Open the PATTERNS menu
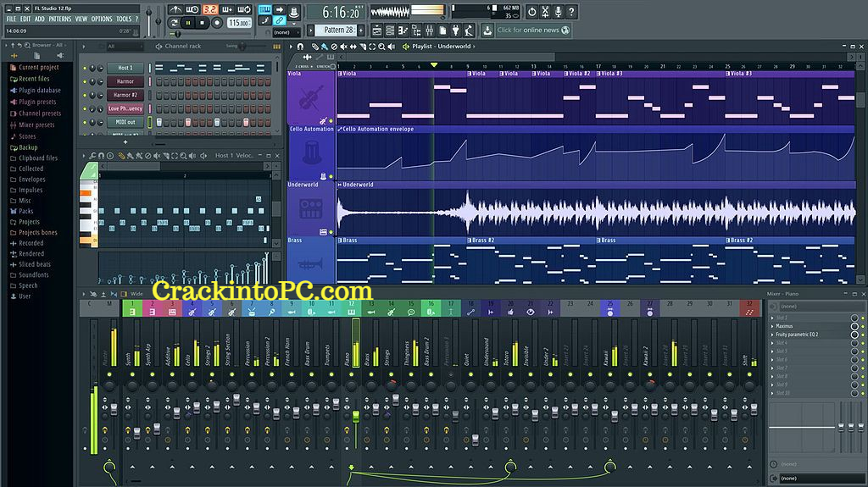The image size is (868, 487). (60, 19)
